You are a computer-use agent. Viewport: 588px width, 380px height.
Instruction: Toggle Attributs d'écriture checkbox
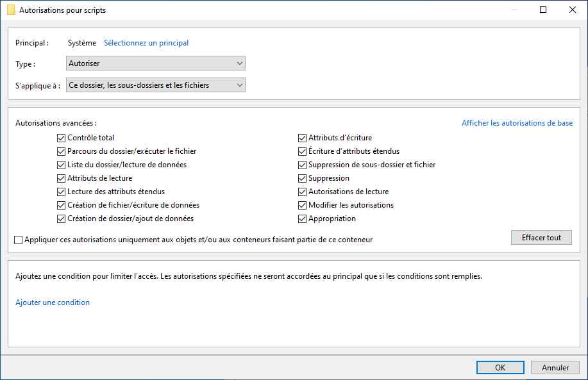(302, 138)
